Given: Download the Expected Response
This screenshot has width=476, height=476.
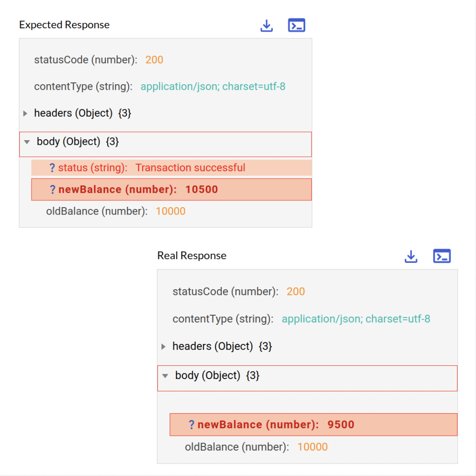Looking at the screenshot, I should (x=267, y=26).
